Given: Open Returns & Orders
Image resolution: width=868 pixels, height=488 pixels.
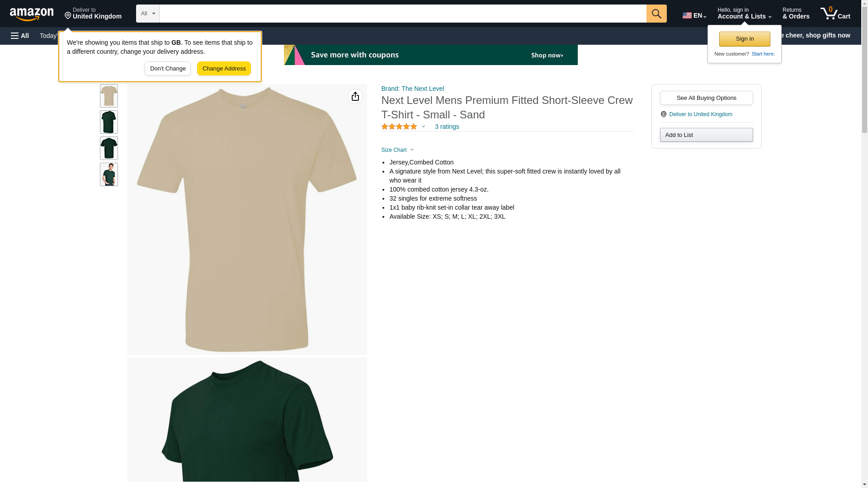Looking at the screenshot, I should pos(796,14).
